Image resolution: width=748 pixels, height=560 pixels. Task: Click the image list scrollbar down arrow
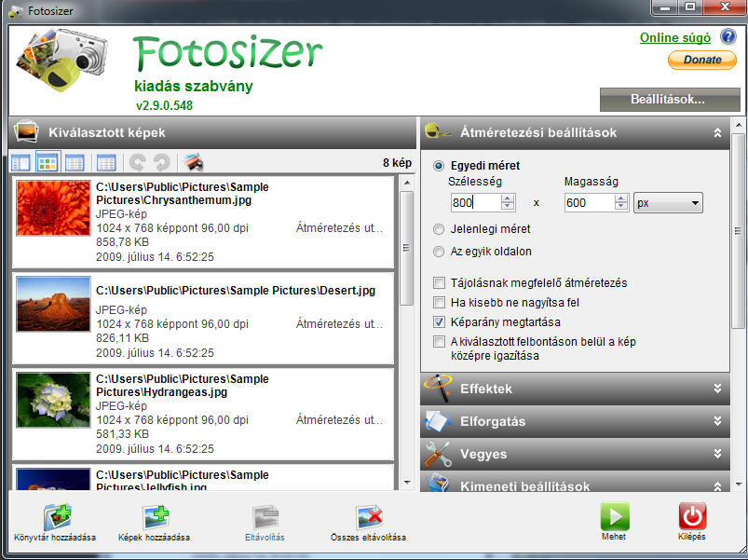click(407, 483)
